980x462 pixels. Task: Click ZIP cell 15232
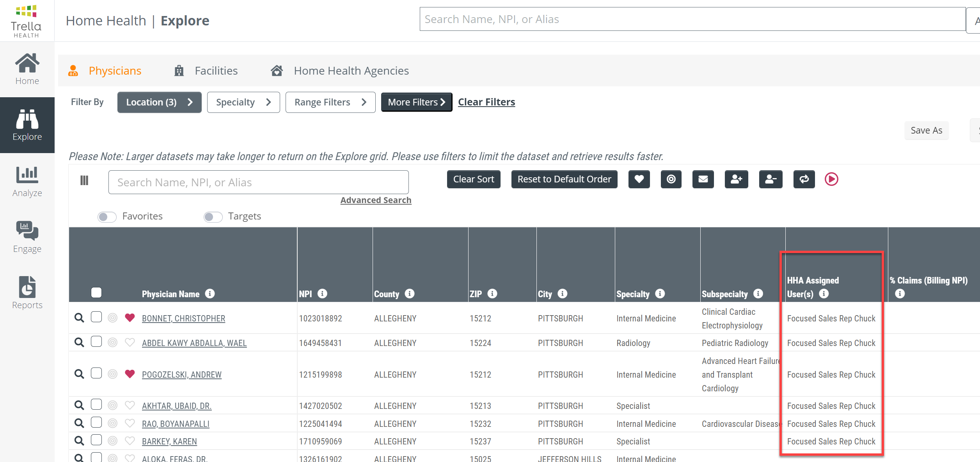[480, 424]
